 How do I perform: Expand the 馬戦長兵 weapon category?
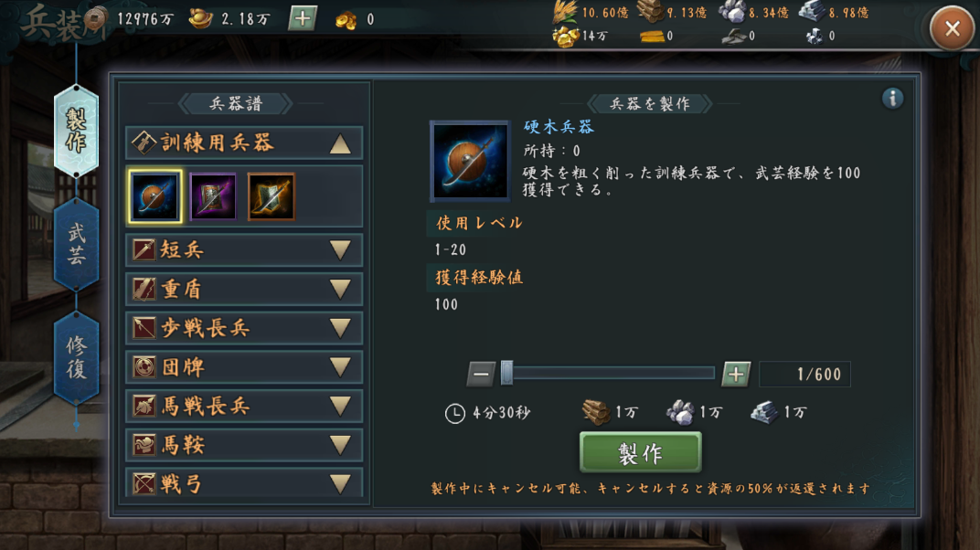point(244,407)
